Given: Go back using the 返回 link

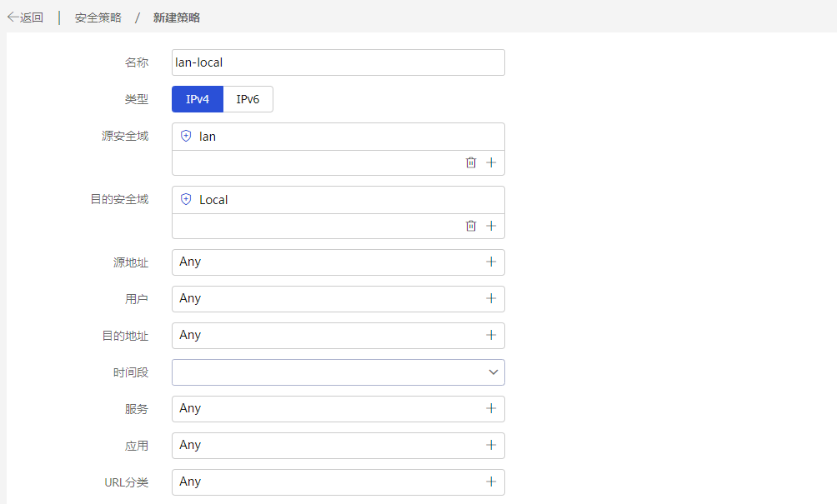Looking at the screenshot, I should point(25,17).
